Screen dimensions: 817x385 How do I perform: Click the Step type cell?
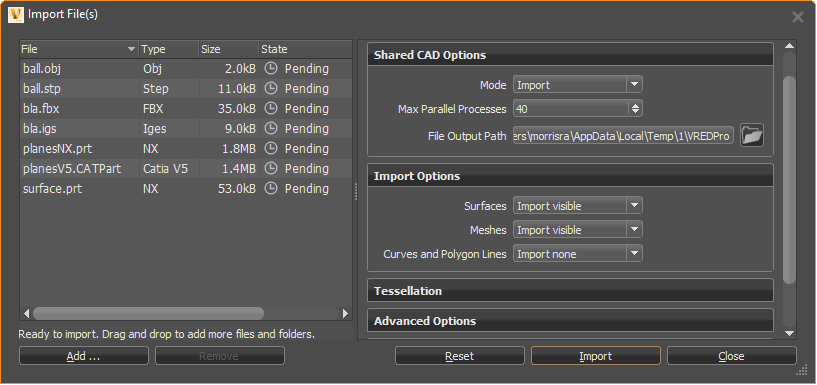pos(169,89)
